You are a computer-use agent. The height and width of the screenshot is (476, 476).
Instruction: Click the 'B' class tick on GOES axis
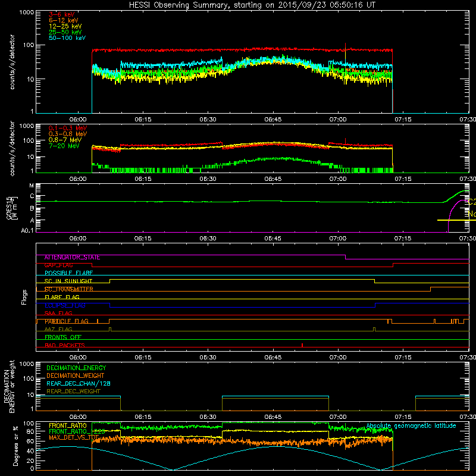click(x=32, y=209)
